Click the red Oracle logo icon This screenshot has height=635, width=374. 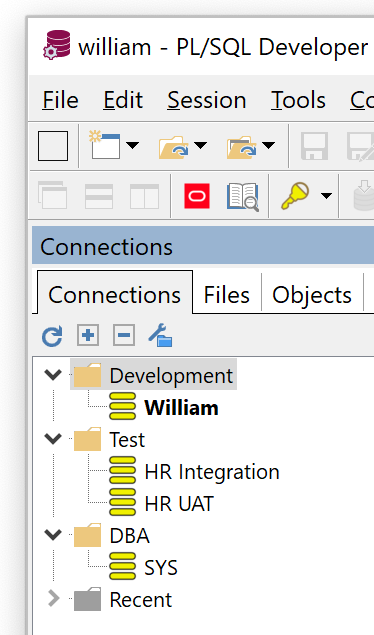[x=197, y=196]
